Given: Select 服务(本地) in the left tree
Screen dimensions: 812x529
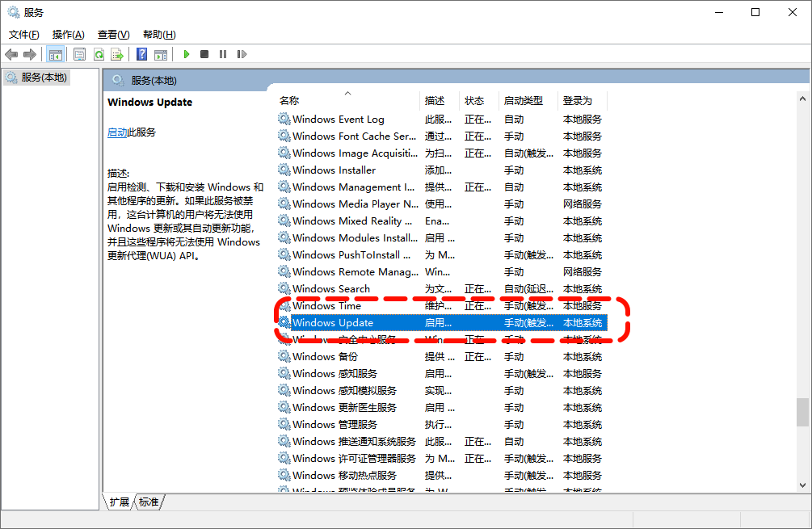Looking at the screenshot, I should coord(37,78).
